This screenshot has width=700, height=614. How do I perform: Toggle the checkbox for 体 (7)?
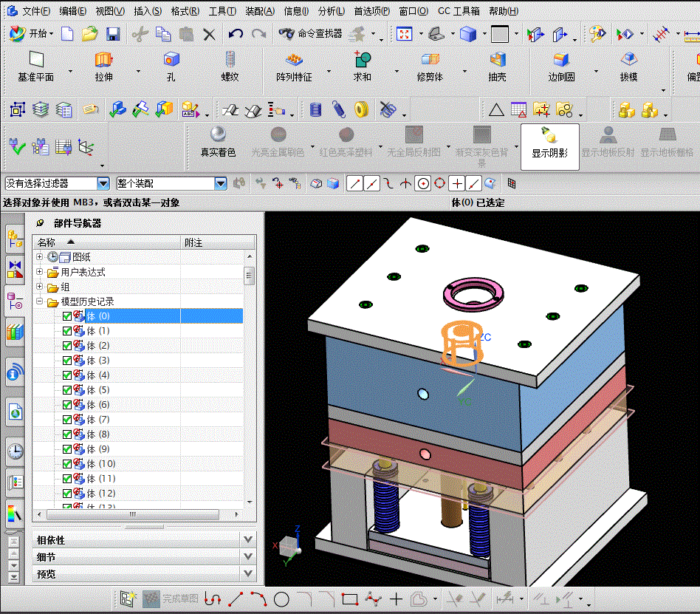pyautogui.click(x=67, y=420)
